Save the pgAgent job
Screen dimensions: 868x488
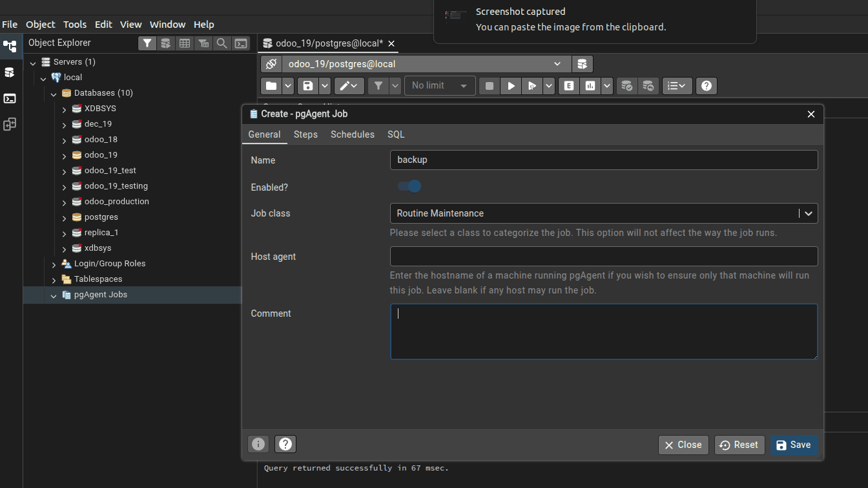[794, 445]
